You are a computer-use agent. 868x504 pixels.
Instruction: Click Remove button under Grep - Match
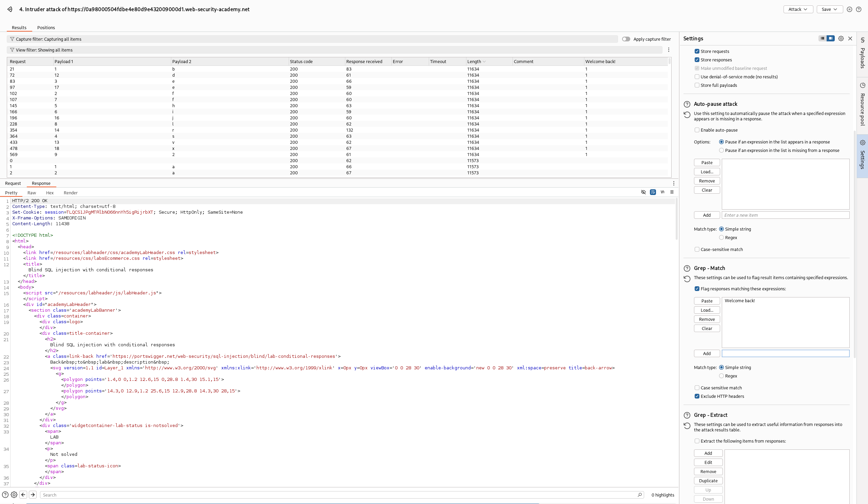707,319
